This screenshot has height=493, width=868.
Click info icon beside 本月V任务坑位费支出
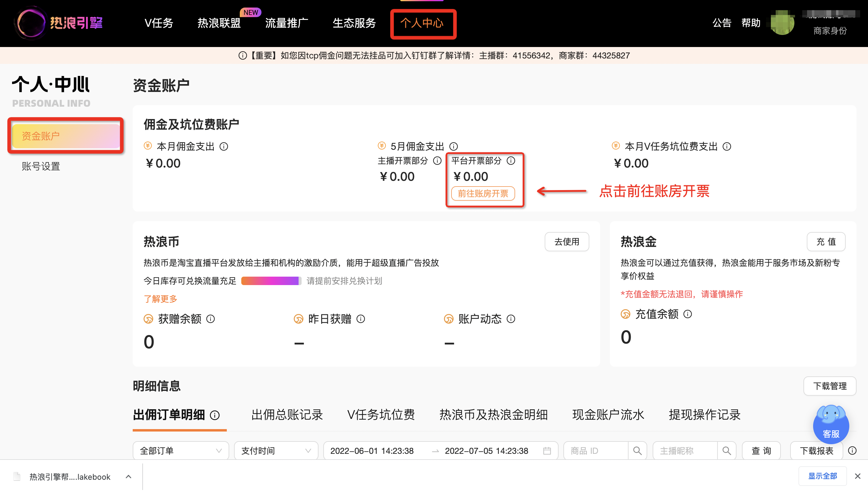tap(726, 147)
